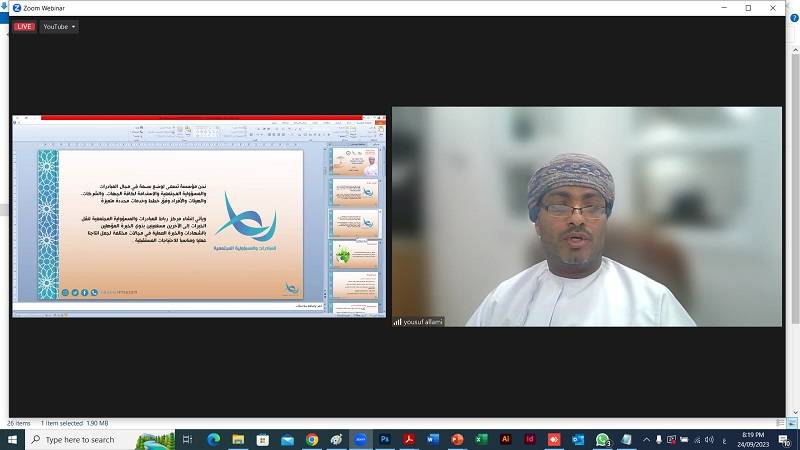Open Microsoft Word from the taskbar

[433, 439]
